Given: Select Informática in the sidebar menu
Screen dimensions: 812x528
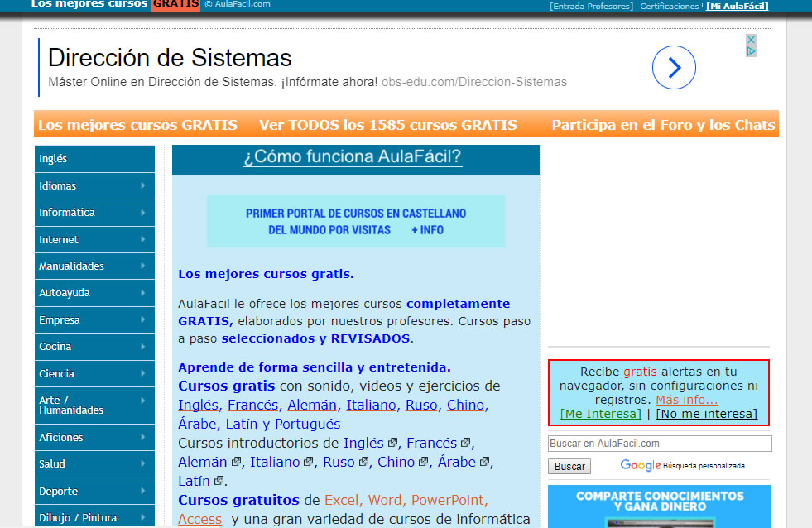Looking at the screenshot, I should (x=94, y=213).
